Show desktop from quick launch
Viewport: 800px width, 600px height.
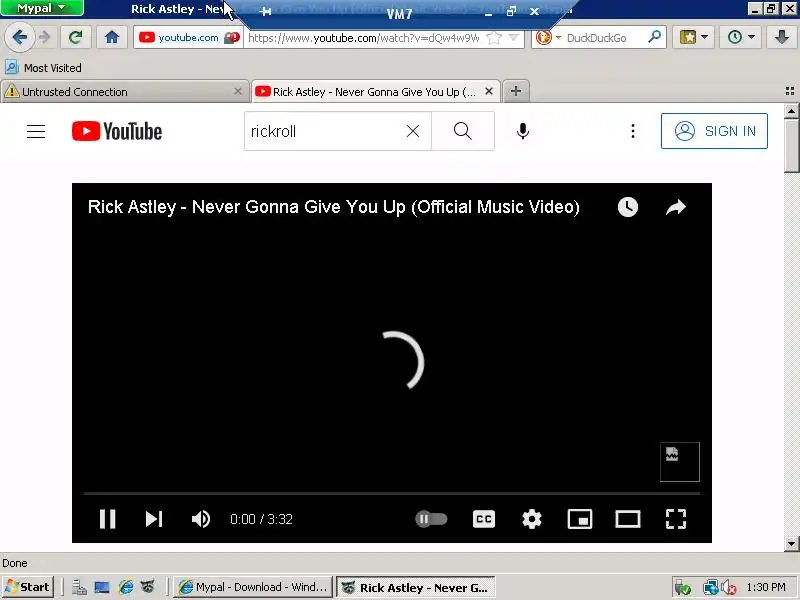(102, 588)
